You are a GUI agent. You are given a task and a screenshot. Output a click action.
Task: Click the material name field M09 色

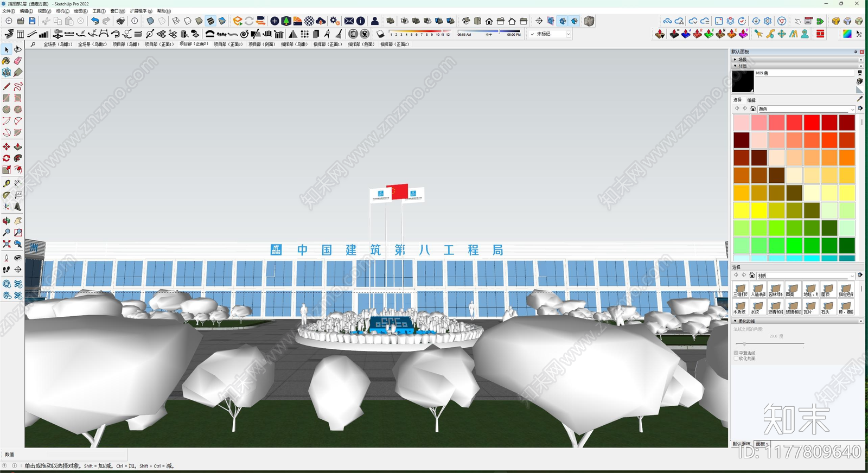[x=805, y=73]
